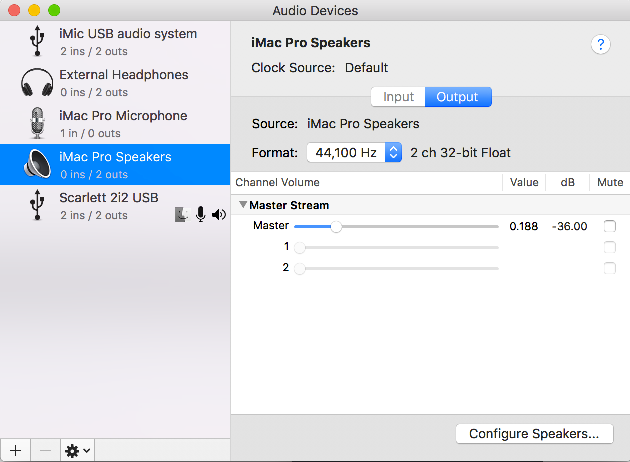Select iMac Pro Speakers device row
The width and height of the screenshot is (630, 462).
tap(115, 164)
